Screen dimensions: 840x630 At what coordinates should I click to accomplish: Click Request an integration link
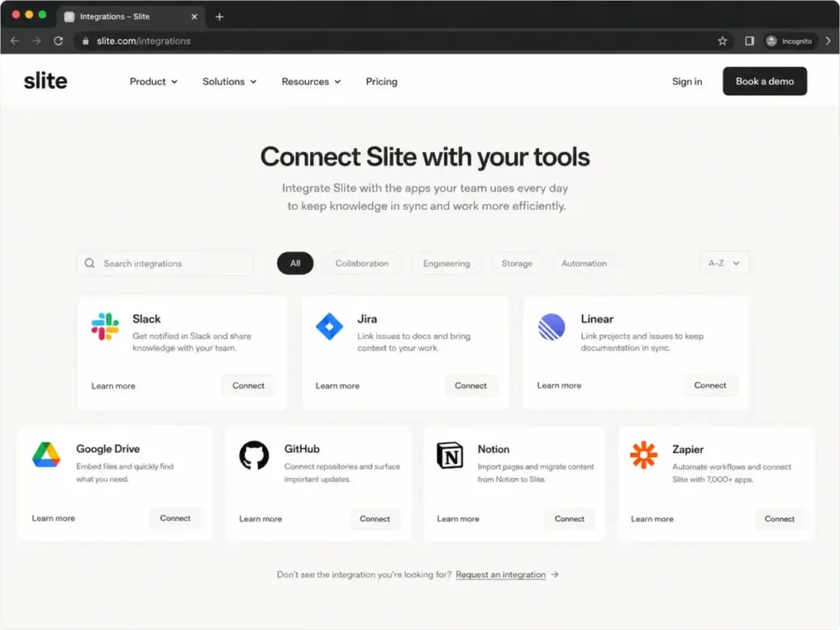point(500,574)
